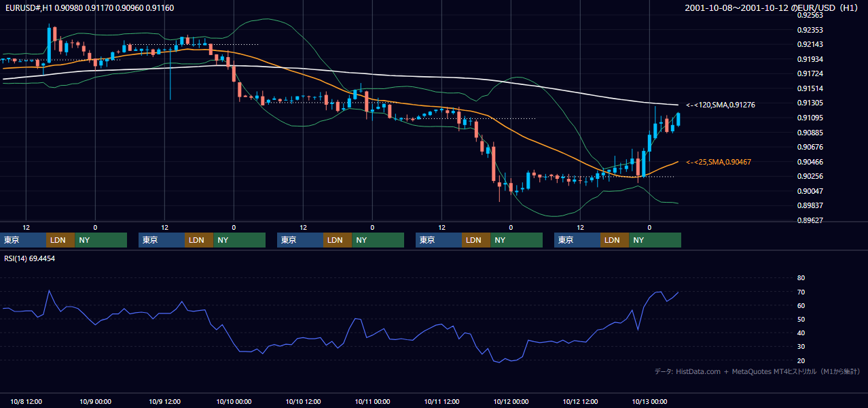The width and height of the screenshot is (868, 408).
Task: Click price axis value 0.91514
Action: click(x=810, y=88)
